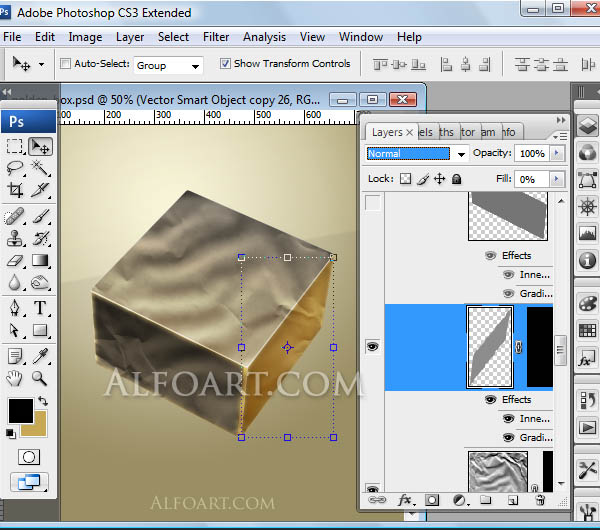Select the Magic Wand tool
Image resolution: width=600 pixels, height=530 pixels.
40,168
